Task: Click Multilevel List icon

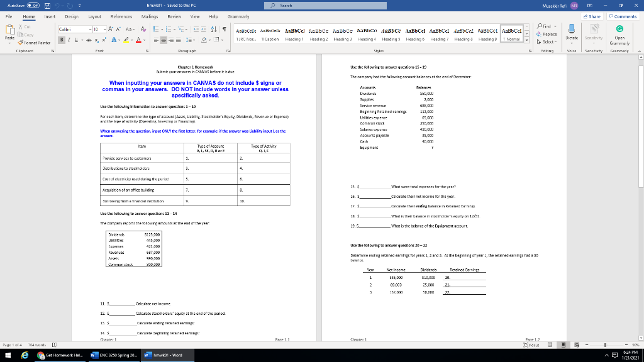Action: click(x=181, y=29)
